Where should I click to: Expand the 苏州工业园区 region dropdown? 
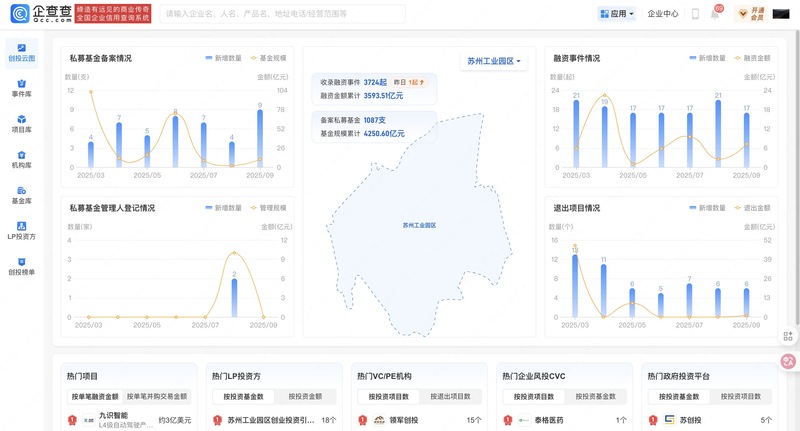coord(494,62)
